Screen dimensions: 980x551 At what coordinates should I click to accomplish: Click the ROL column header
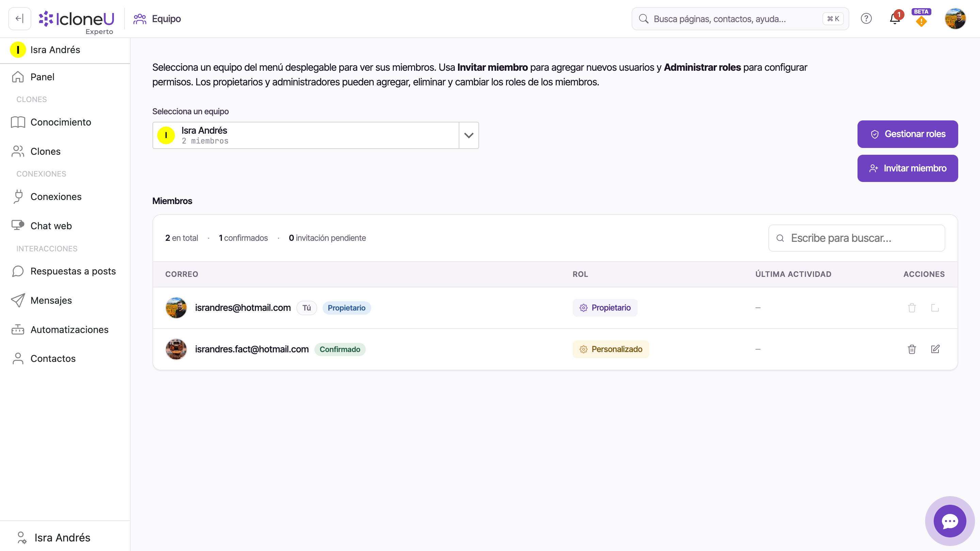click(580, 274)
